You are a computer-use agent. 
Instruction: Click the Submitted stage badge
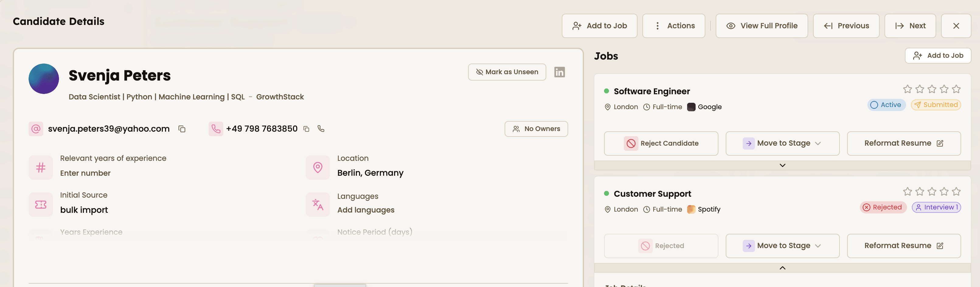tap(936, 105)
